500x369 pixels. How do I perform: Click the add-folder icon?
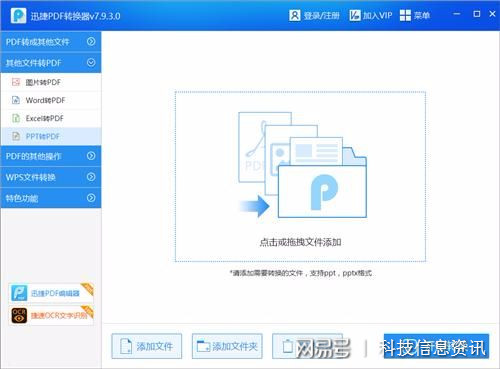203,346
